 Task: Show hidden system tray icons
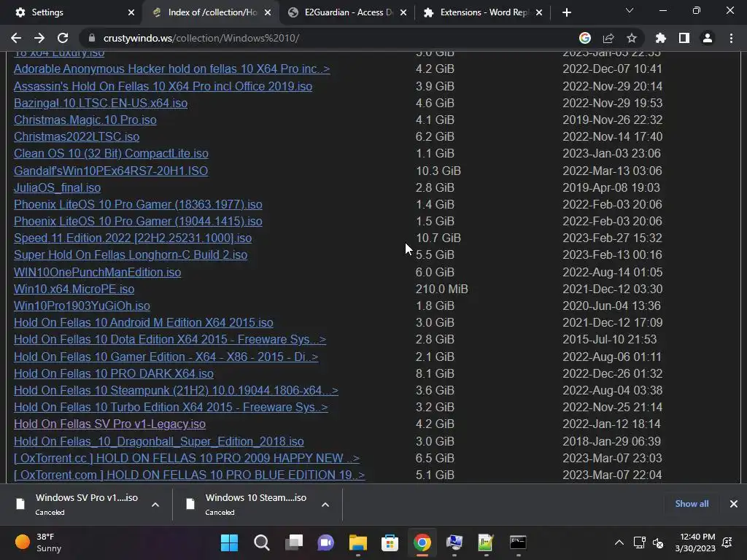(x=619, y=542)
